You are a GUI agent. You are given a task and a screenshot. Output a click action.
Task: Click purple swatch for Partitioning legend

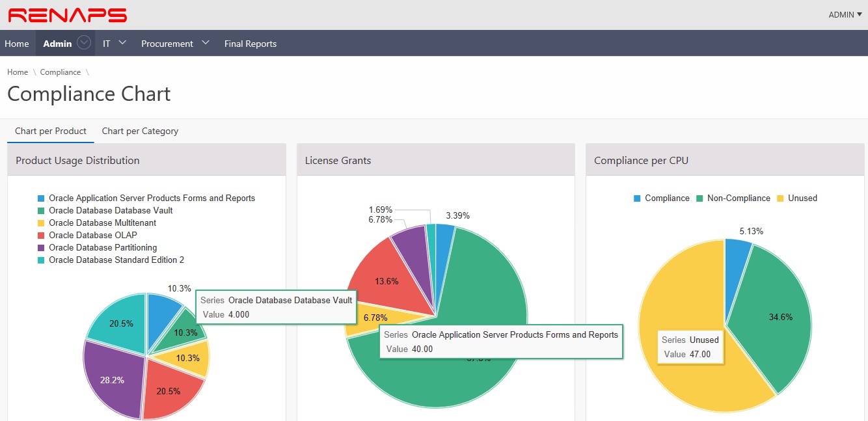[41, 247]
